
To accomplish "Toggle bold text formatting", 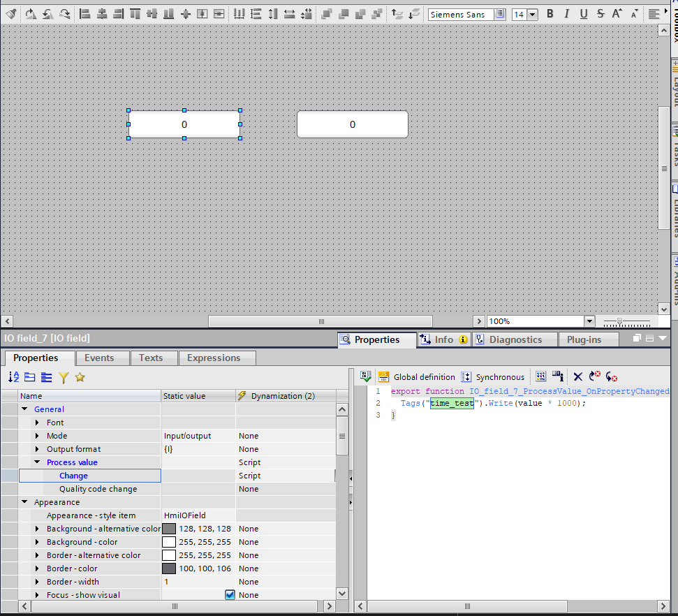I will pos(550,14).
